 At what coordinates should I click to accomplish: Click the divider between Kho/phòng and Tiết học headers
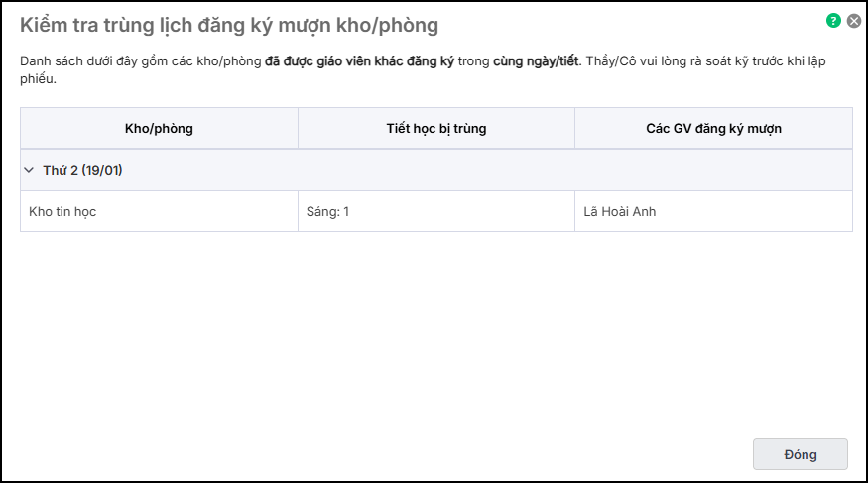(x=298, y=129)
